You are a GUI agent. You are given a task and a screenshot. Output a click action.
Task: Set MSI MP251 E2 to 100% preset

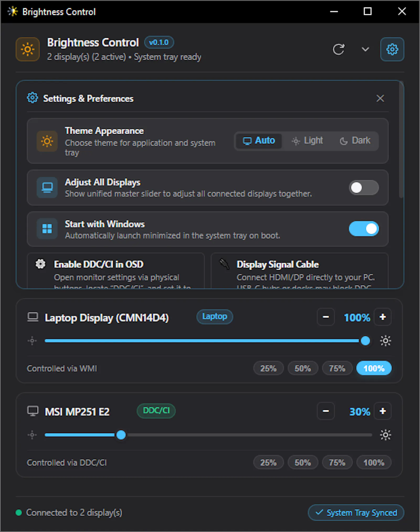374,462
